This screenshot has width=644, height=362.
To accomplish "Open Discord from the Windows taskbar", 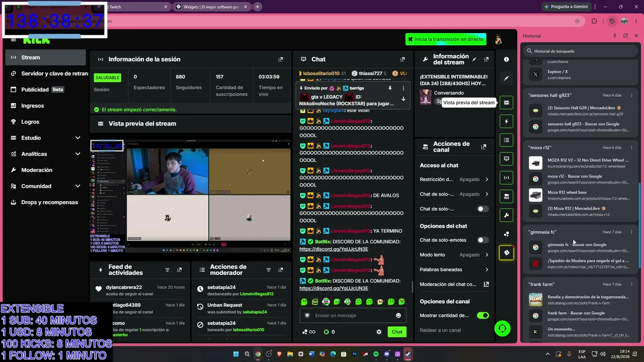I will 386,354.
